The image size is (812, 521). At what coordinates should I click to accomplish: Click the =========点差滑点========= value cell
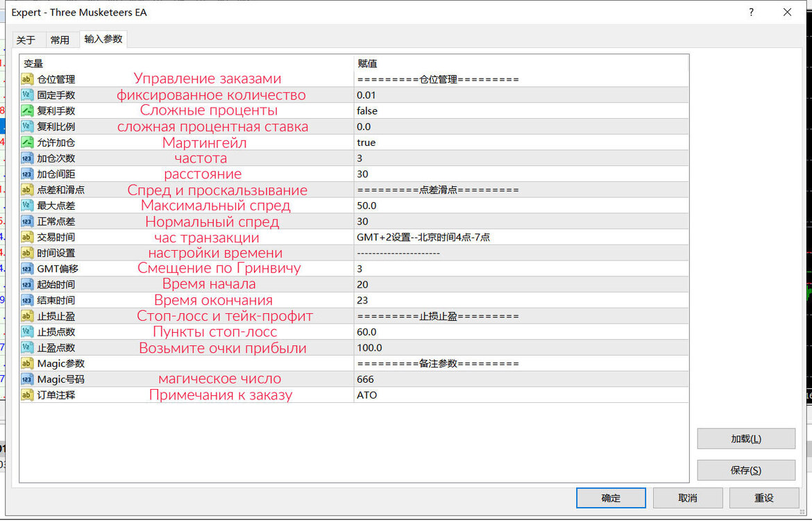pyautogui.click(x=521, y=190)
